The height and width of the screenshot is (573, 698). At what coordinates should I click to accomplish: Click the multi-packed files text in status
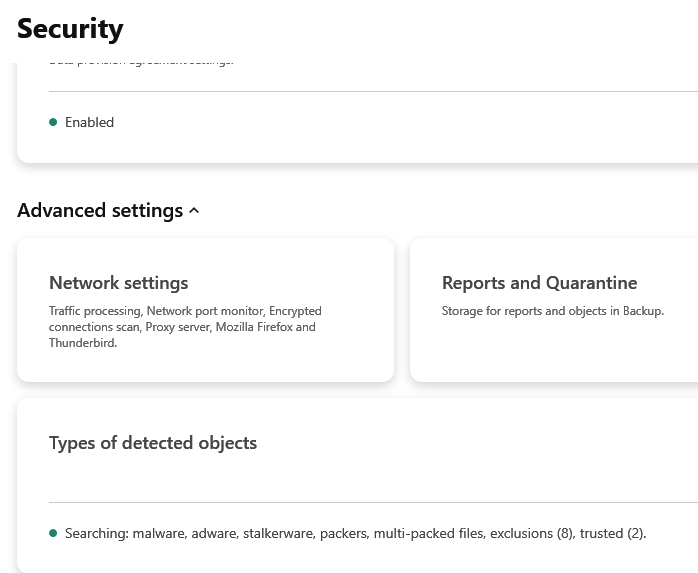428,534
